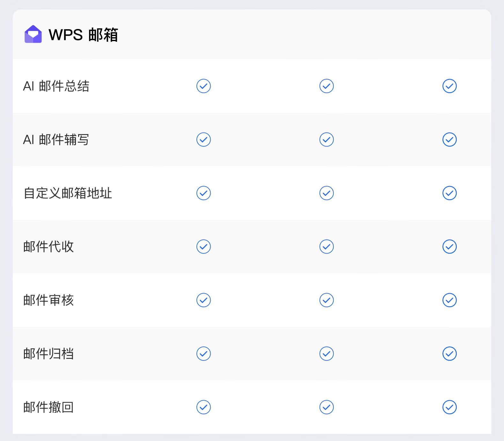This screenshot has height=441, width=504.
Task: Click last-column checkmark for 邮件审核
Action: pos(449,300)
